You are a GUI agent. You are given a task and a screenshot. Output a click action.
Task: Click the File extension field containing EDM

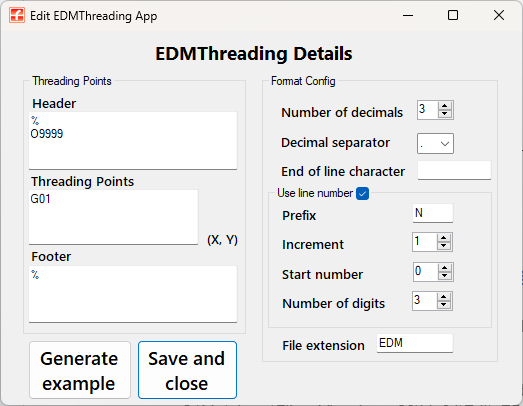[x=415, y=343]
